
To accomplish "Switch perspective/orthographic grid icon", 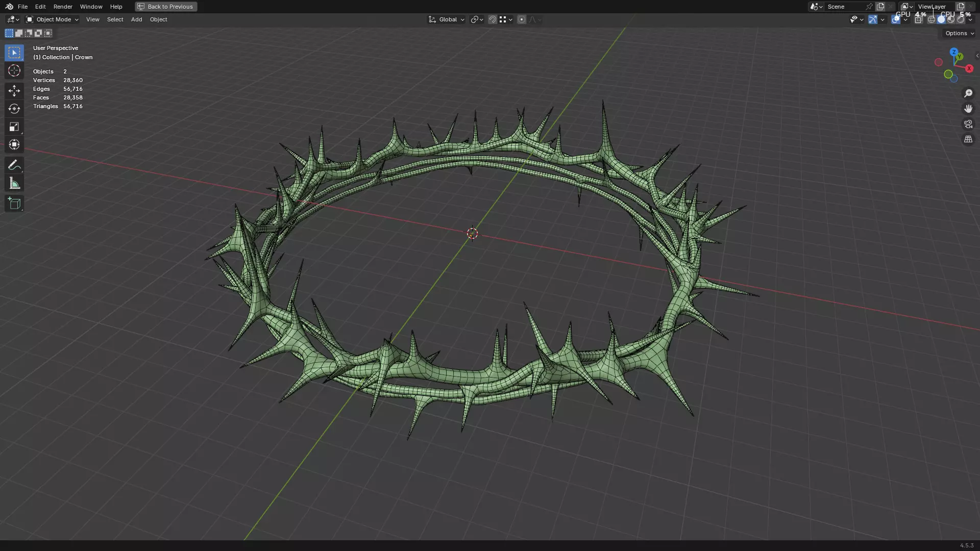I will coord(968,139).
